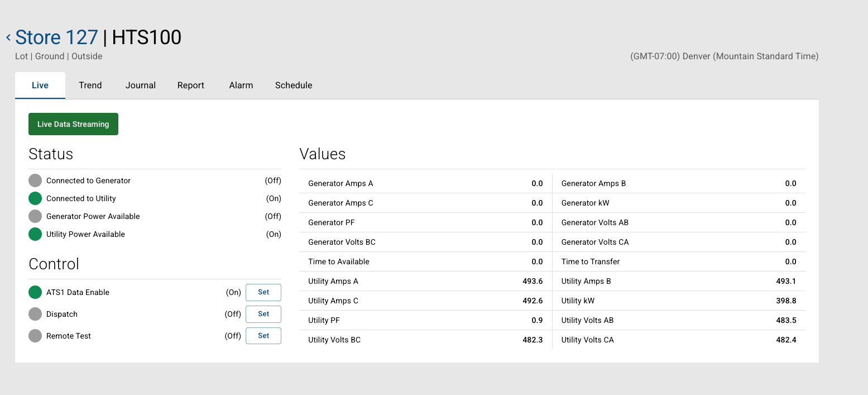Go to the Report tab
The image size is (868, 395).
click(191, 85)
